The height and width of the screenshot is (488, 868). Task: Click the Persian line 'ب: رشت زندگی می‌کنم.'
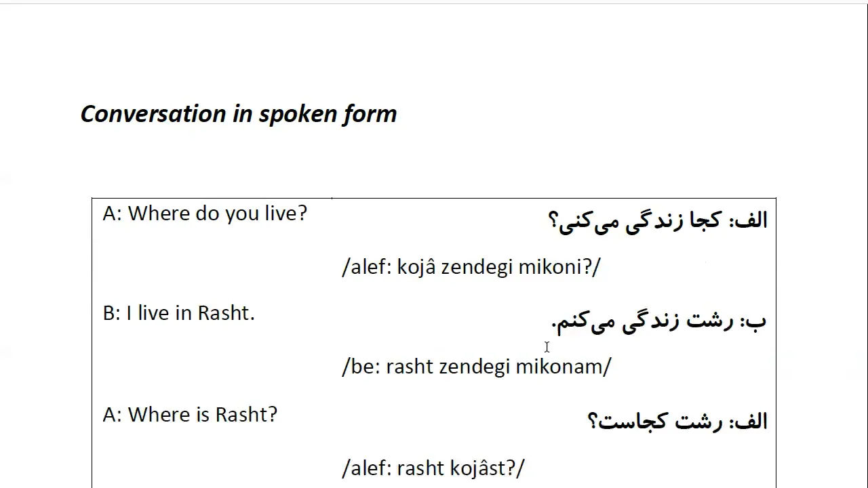(x=659, y=320)
